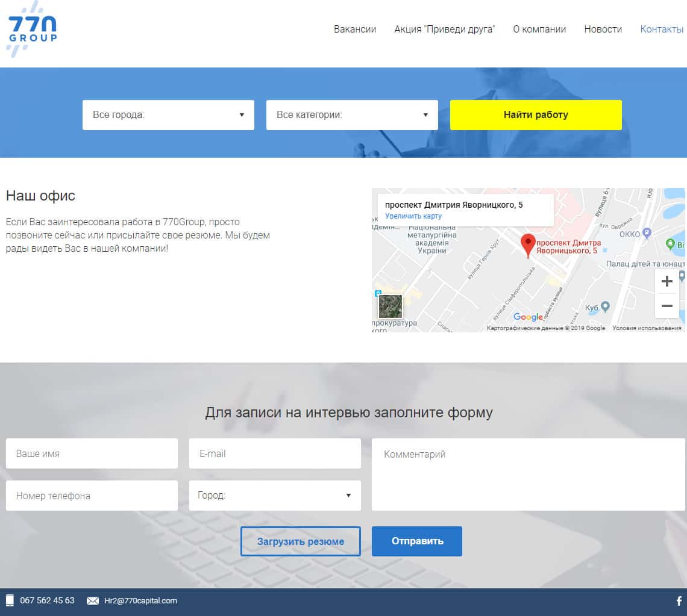
Task: Switch map to satellite view thumbnail
Action: 390,306
